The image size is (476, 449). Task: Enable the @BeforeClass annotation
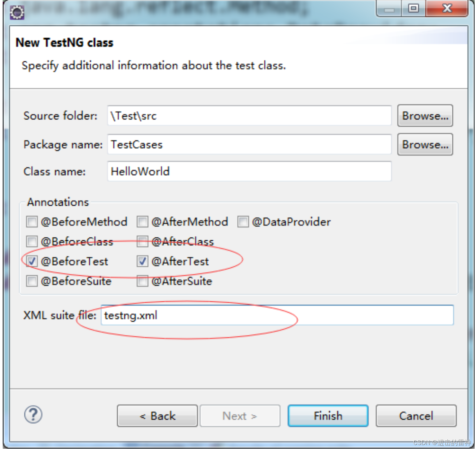[32, 242]
